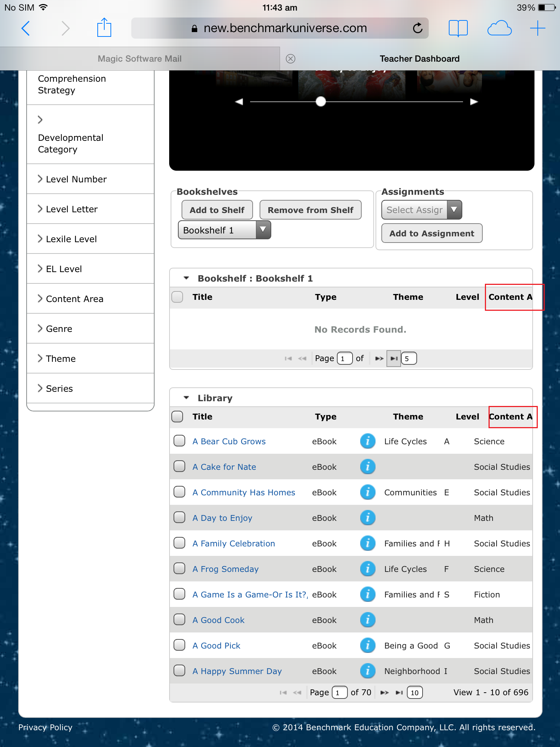560x747 pixels.
Task: Select checkbox for A Bear Cub Grows
Action: [179, 441]
